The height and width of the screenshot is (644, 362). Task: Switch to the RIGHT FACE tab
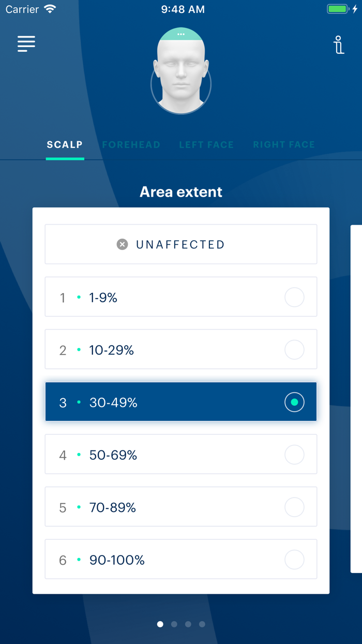283,145
